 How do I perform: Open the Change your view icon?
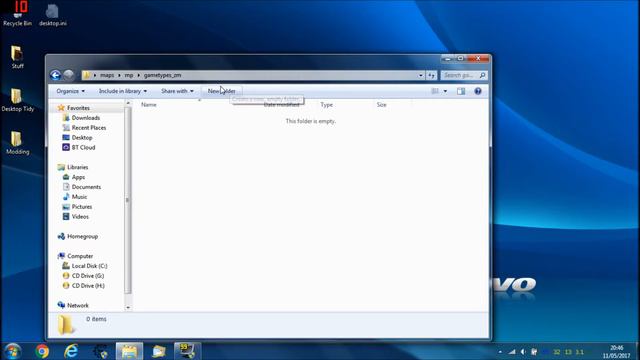click(435, 91)
